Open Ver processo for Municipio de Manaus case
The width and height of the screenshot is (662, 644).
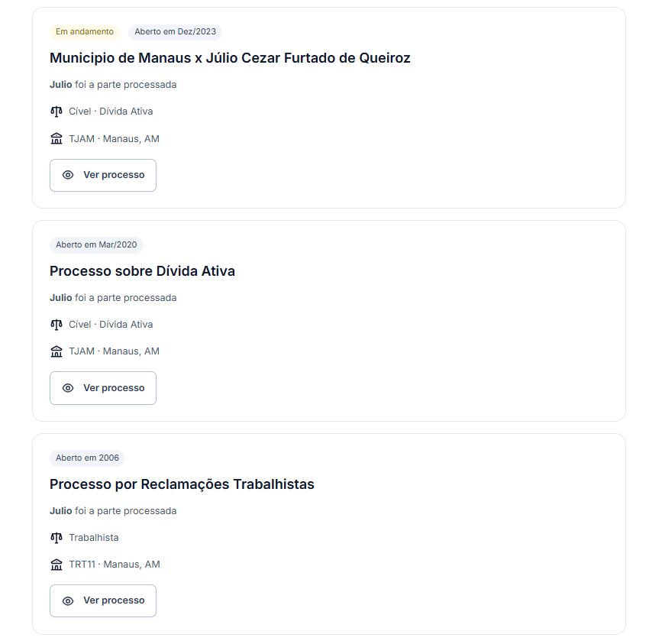click(x=103, y=175)
